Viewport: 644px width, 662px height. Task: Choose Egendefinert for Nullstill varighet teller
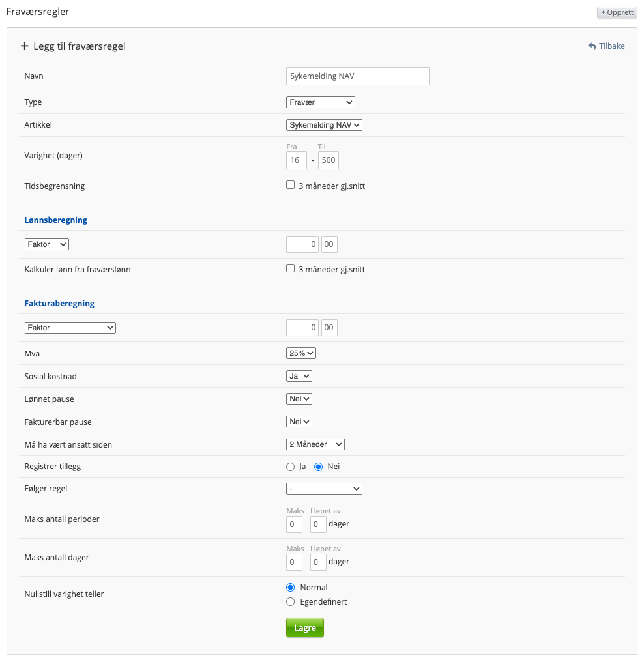[291, 601]
